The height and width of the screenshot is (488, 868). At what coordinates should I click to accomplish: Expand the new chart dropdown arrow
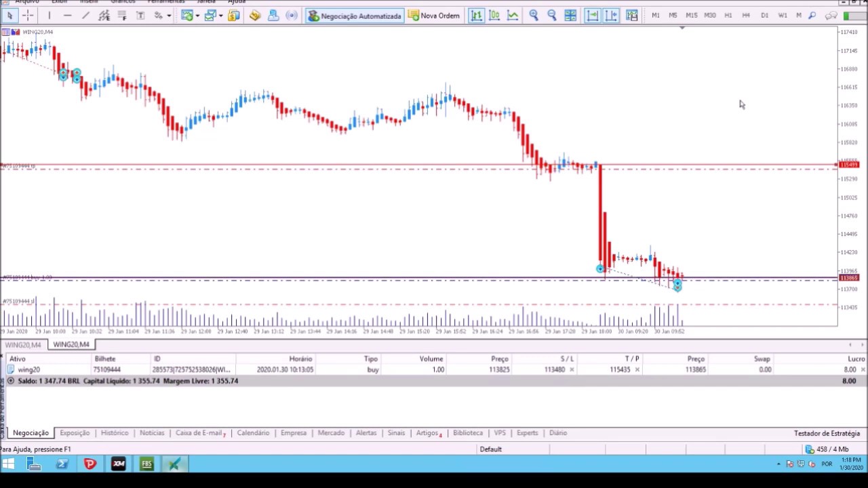(197, 16)
